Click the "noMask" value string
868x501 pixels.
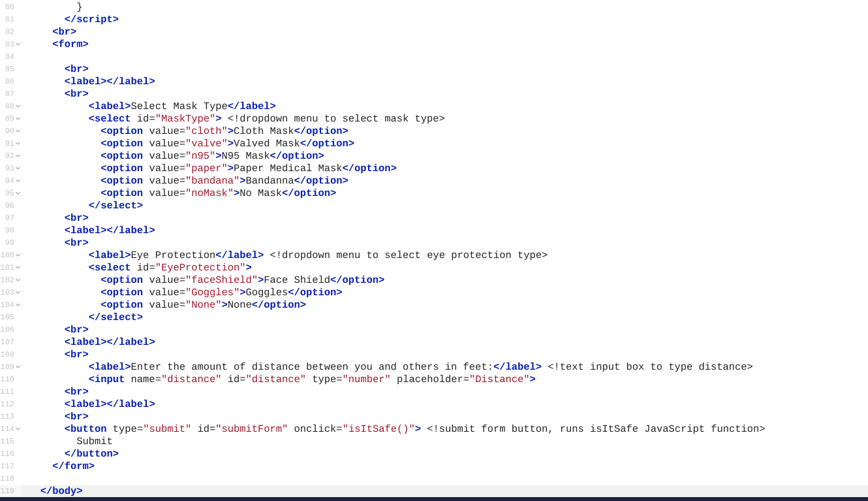(x=209, y=193)
